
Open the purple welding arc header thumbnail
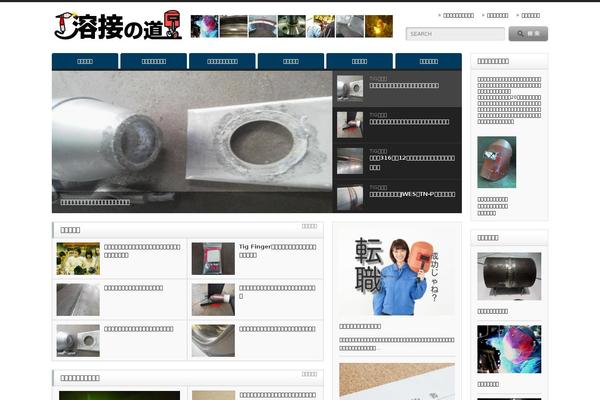click(x=205, y=26)
